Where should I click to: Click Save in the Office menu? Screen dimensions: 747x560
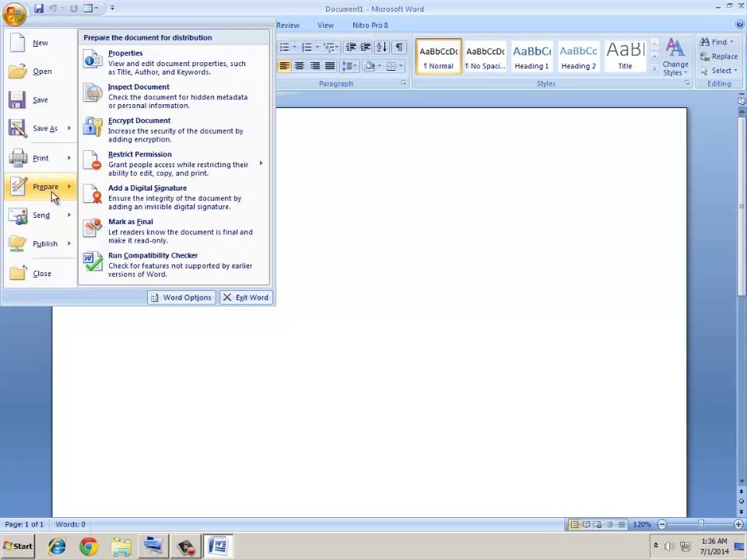(40, 100)
